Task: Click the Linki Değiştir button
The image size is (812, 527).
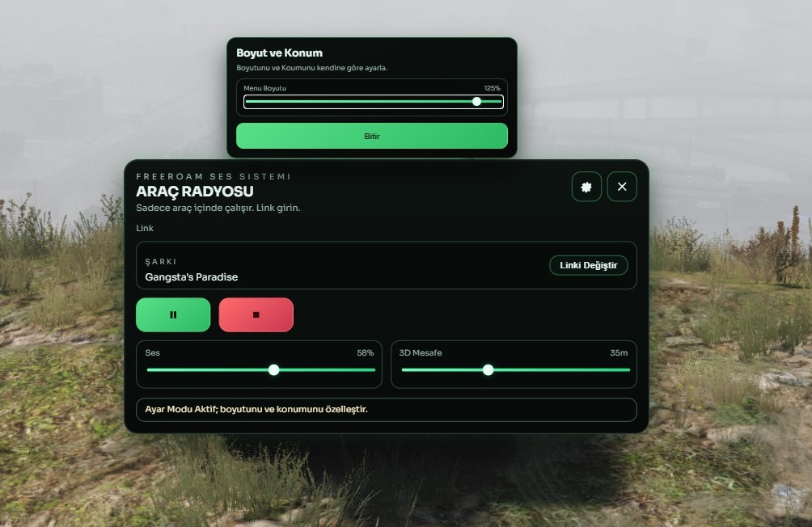Action: click(x=588, y=265)
